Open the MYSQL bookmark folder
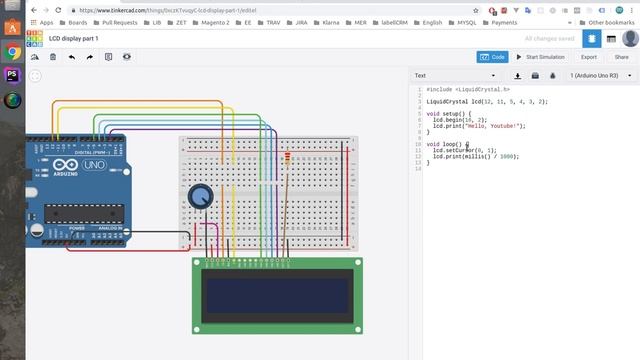This screenshot has width=640, height=360. coord(462,23)
